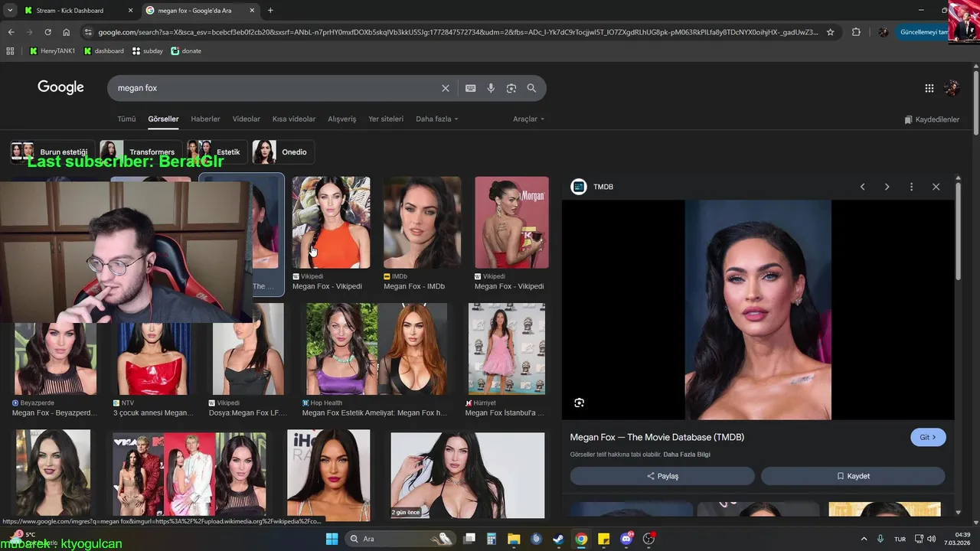The image size is (980, 551).
Task: Switch to the Yer siteleri tab
Action: click(386, 119)
